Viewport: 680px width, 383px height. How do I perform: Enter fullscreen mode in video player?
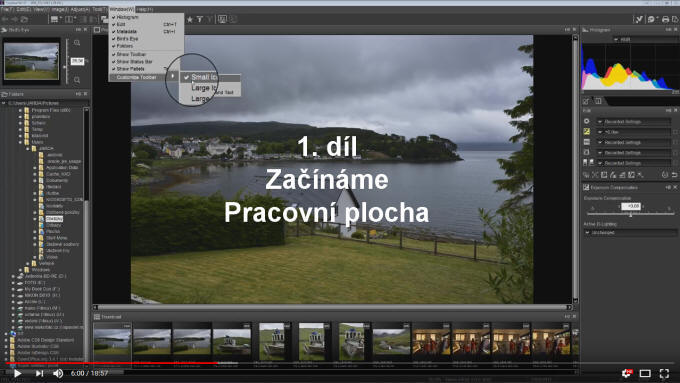664,373
